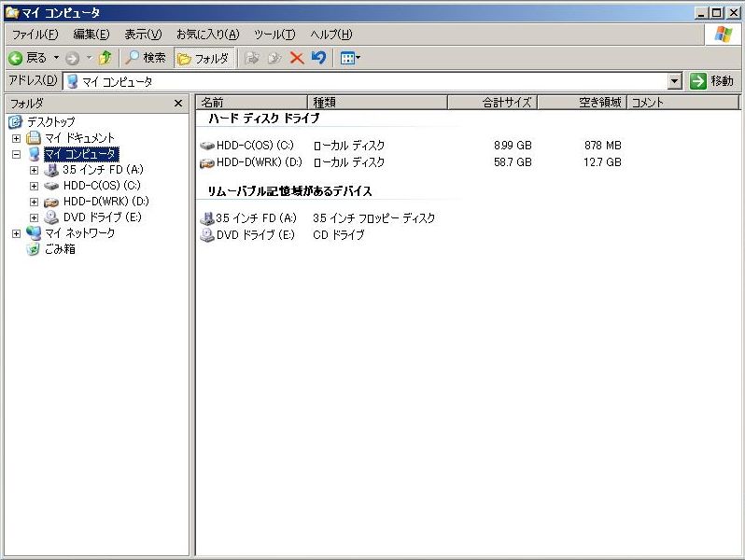Sort by the 種類 column header
Screen dimensions: 745x560
[x=378, y=102]
